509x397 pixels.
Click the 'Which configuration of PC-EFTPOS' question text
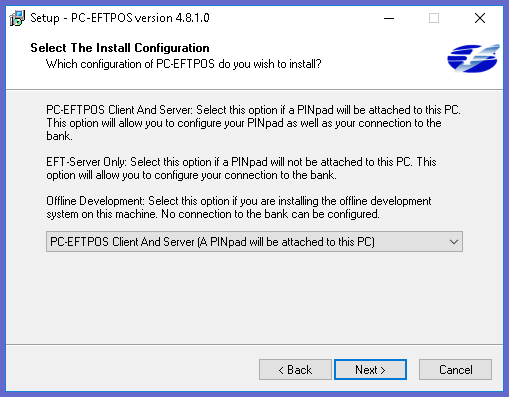[x=184, y=64]
